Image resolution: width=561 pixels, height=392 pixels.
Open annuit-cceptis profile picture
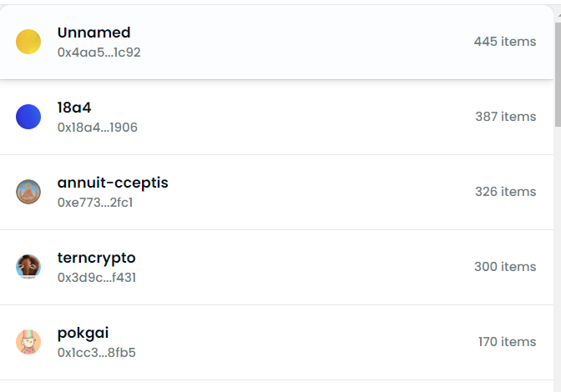coord(28,192)
